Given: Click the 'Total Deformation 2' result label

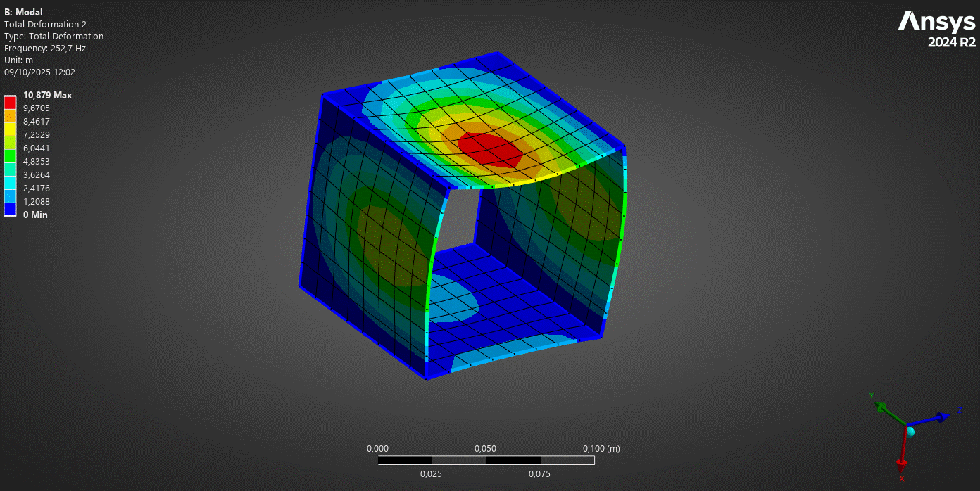Looking at the screenshot, I should [45, 24].
